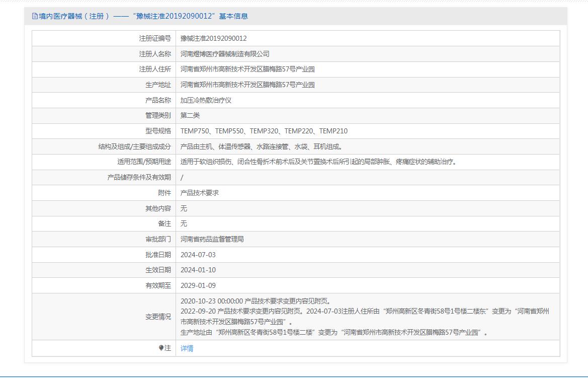Click the 产品储存条件及有效期 label
This screenshot has height=378, width=588.
coord(139,177)
